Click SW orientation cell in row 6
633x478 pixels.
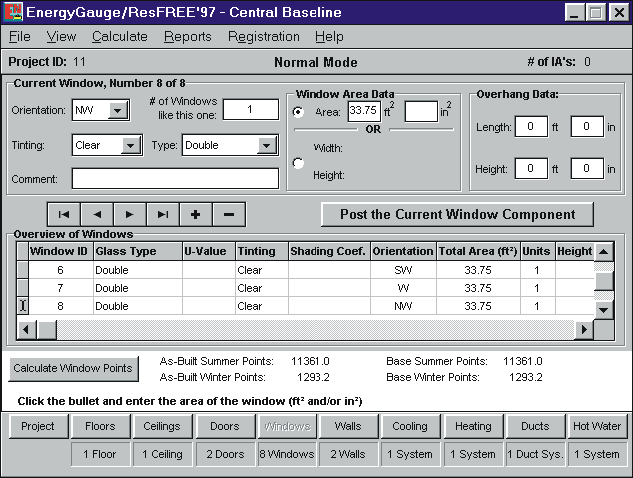coord(403,270)
